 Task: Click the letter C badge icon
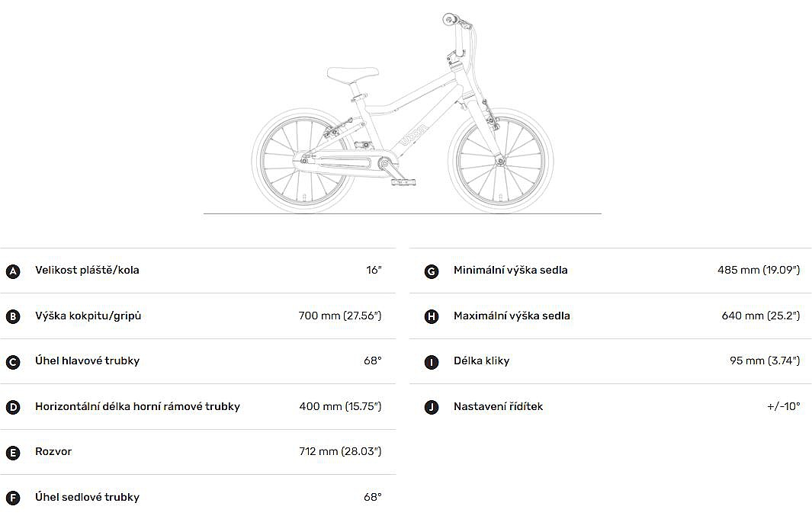coord(13,362)
